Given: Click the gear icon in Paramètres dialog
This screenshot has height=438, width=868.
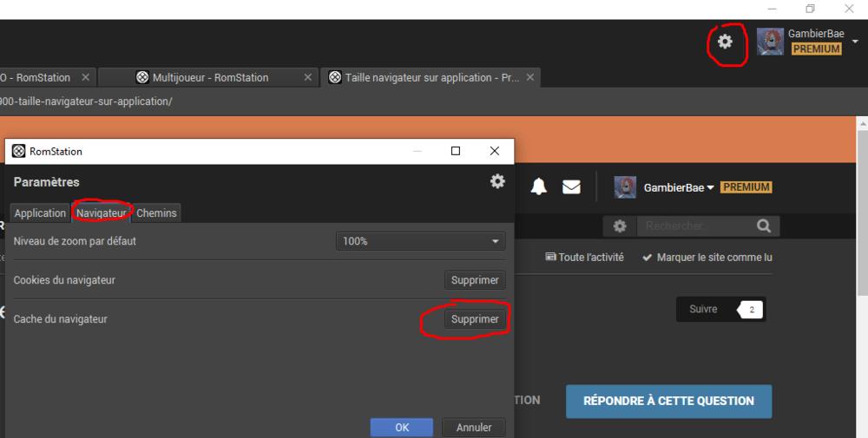Looking at the screenshot, I should click(497, 181).
